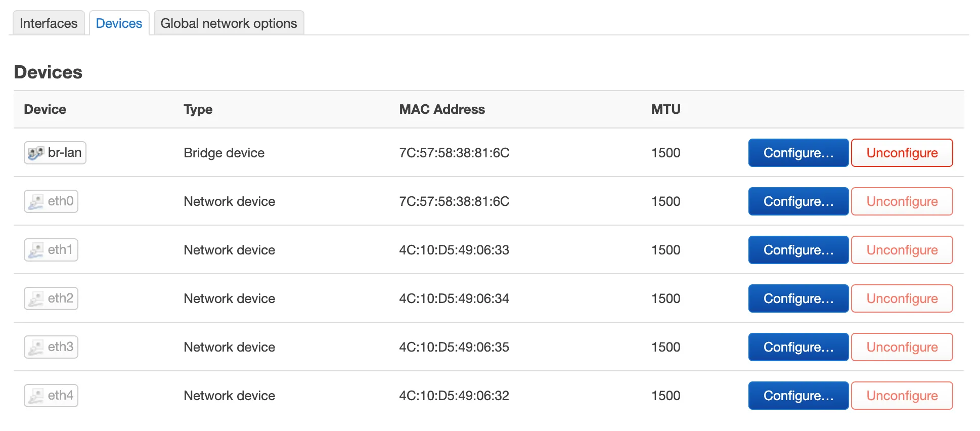Click the eth3 network device icon
This screenshot has height=431, width=980.
pos(36,347)
